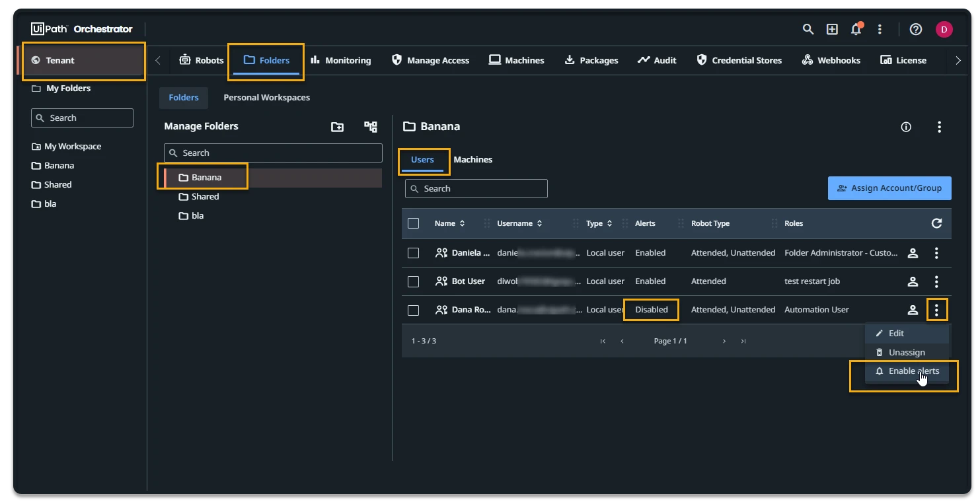Image resolution: width=980 pixels, height=504 pixels.
Task: Open the Credential Stores tab
Action: [739, 60]
